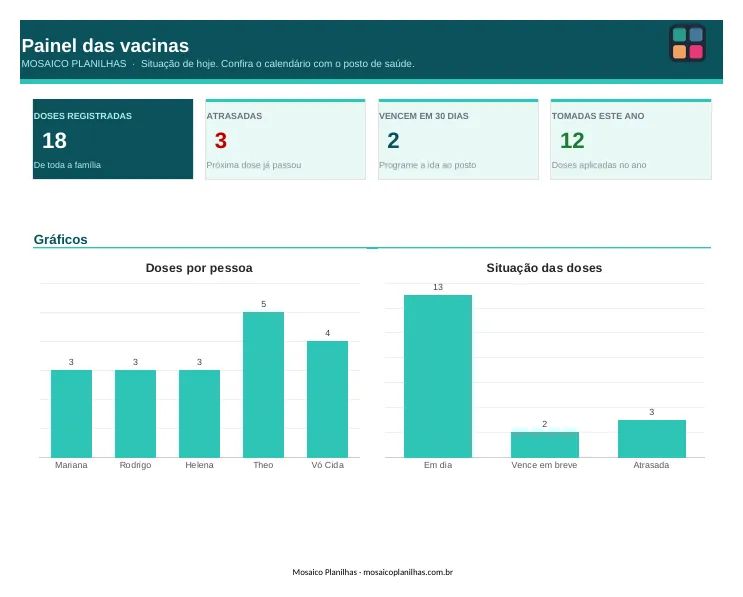Select the 'Vence em breve' bar
This screenshot has height=597, width=743.
tap(545, 445)
